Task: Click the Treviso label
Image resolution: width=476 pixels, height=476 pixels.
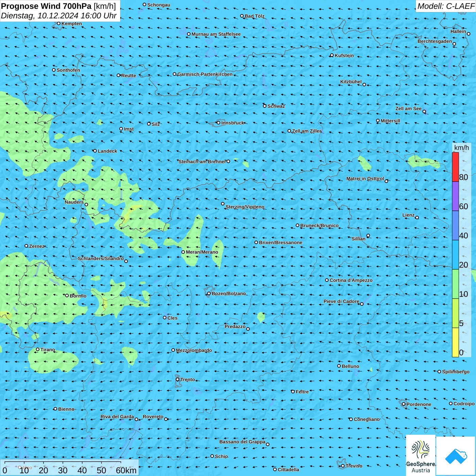Action: 354,466
